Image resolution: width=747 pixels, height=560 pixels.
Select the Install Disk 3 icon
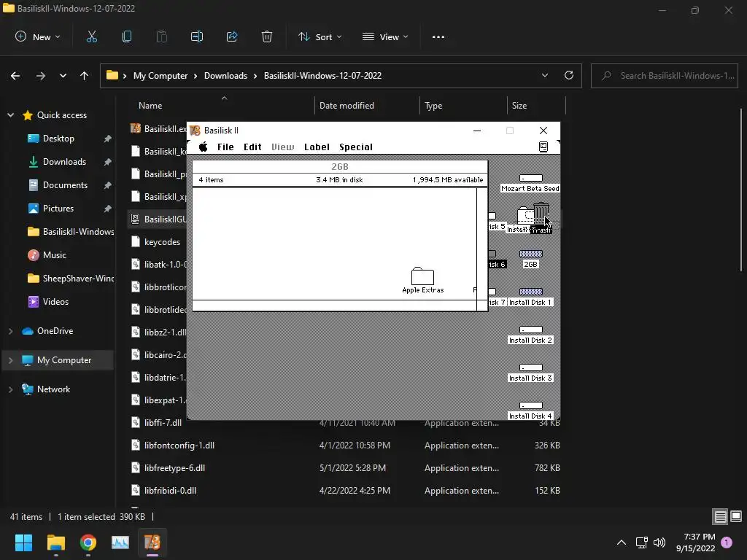(530, 373)
